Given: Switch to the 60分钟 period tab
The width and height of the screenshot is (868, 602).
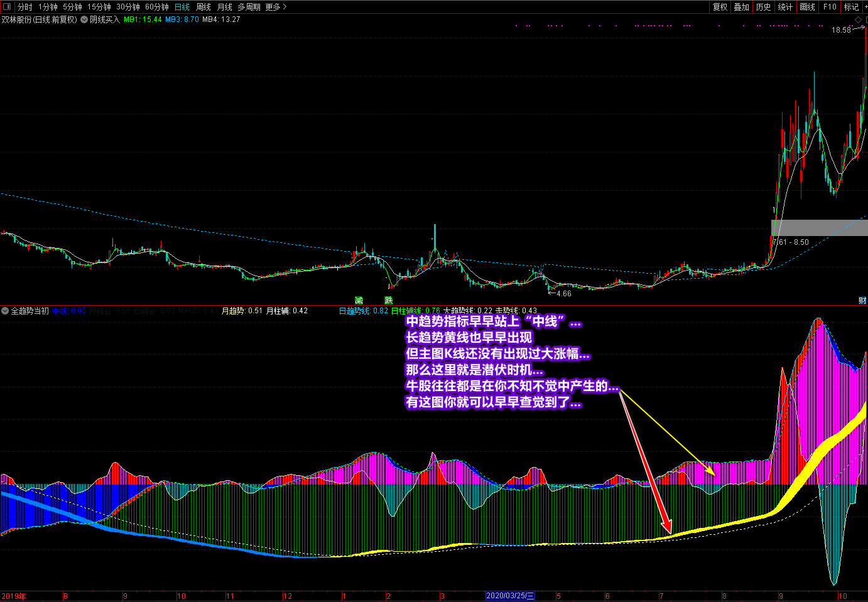Looking at the screenshot, I should [x=156, y=7].
